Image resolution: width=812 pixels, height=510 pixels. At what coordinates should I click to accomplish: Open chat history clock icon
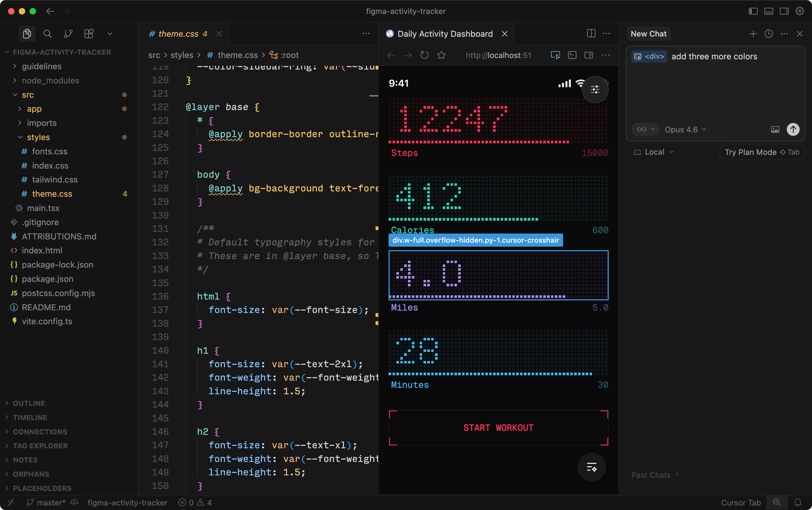(x=769, y=34)
